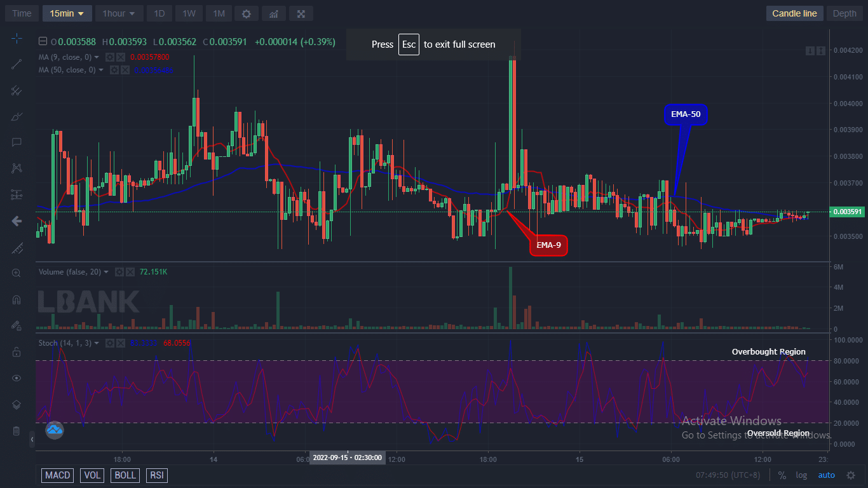Screen dimensions: 868x488
Task: Toggle the VOL indicator button
Action: tap(92, 475)
